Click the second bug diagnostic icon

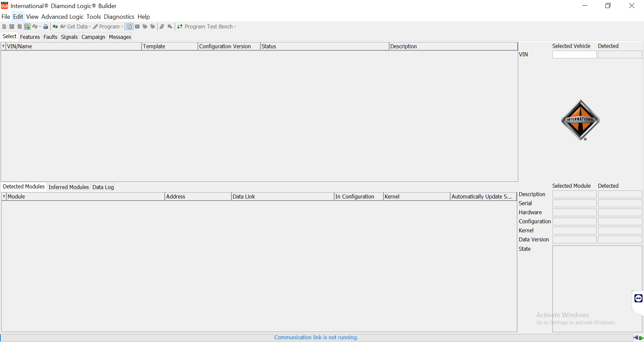pos(153,26)
